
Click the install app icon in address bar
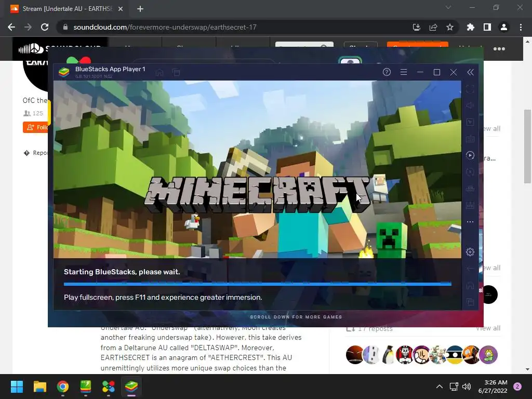click(x=416, y=27)
